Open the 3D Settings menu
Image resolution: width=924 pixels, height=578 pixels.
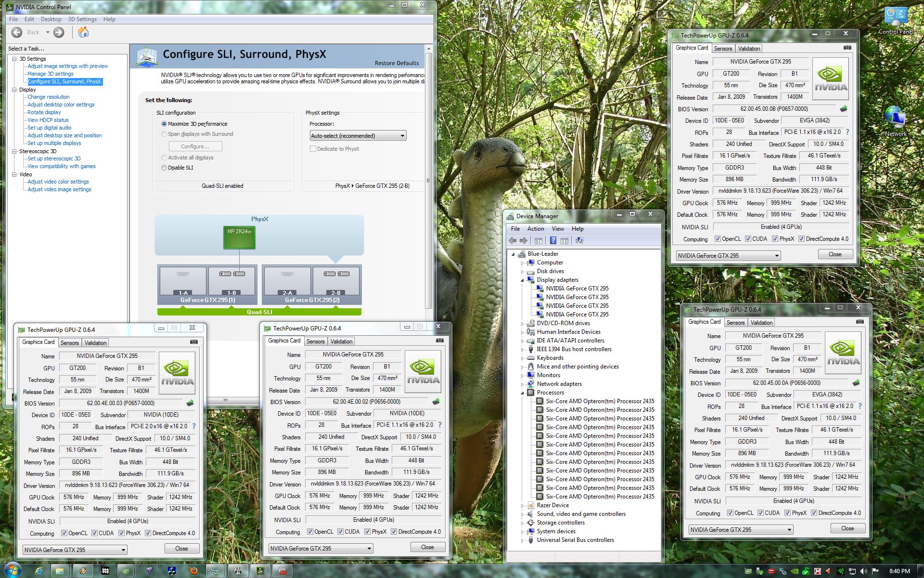pos(82,19)
